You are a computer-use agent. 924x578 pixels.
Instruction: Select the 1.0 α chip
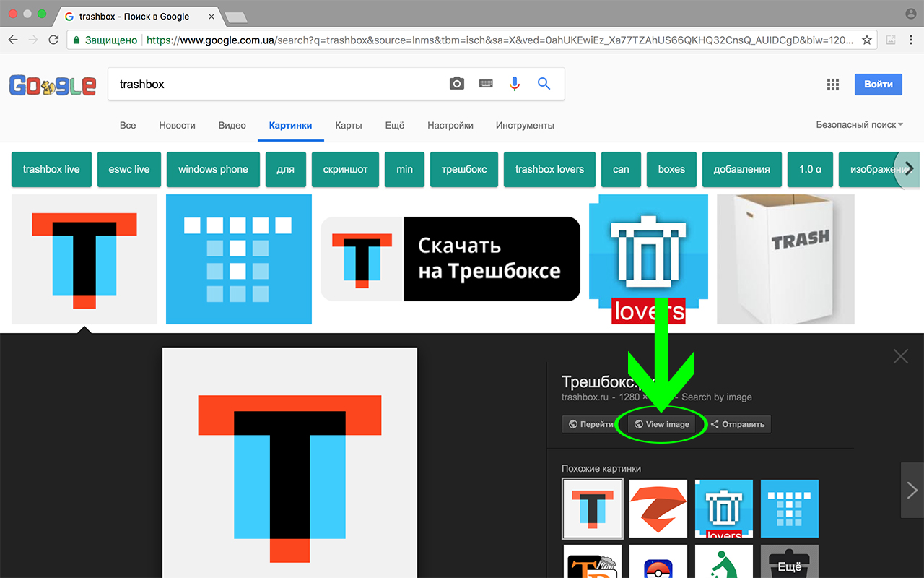click(810, 169)
